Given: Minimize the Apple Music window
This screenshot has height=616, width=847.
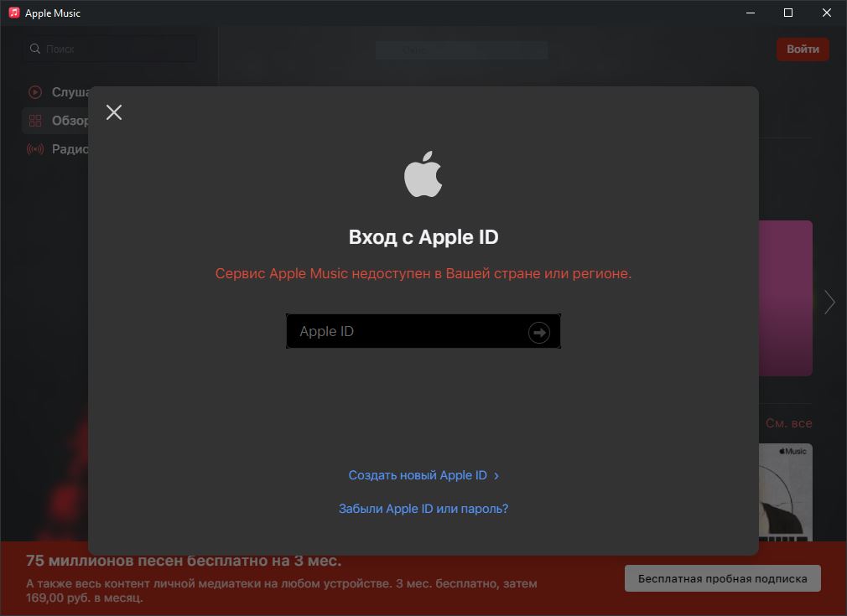Looking at the screenshot, I should coord(751,13).
